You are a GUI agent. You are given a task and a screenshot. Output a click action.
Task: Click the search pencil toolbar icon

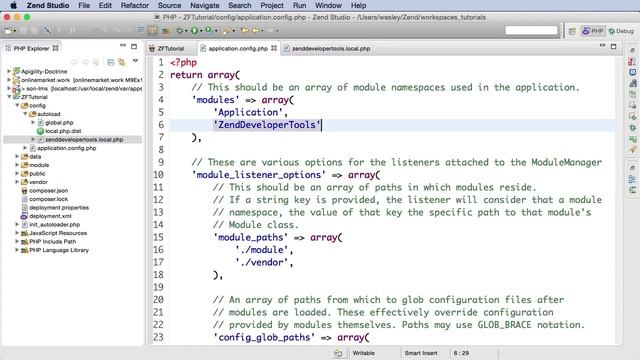[x=227, y=31]
